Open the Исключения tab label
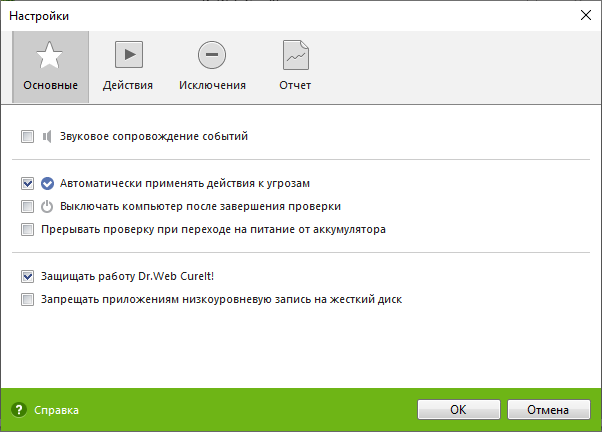The height and width of the screenshot is (432, 602). [x=212, y=85]
